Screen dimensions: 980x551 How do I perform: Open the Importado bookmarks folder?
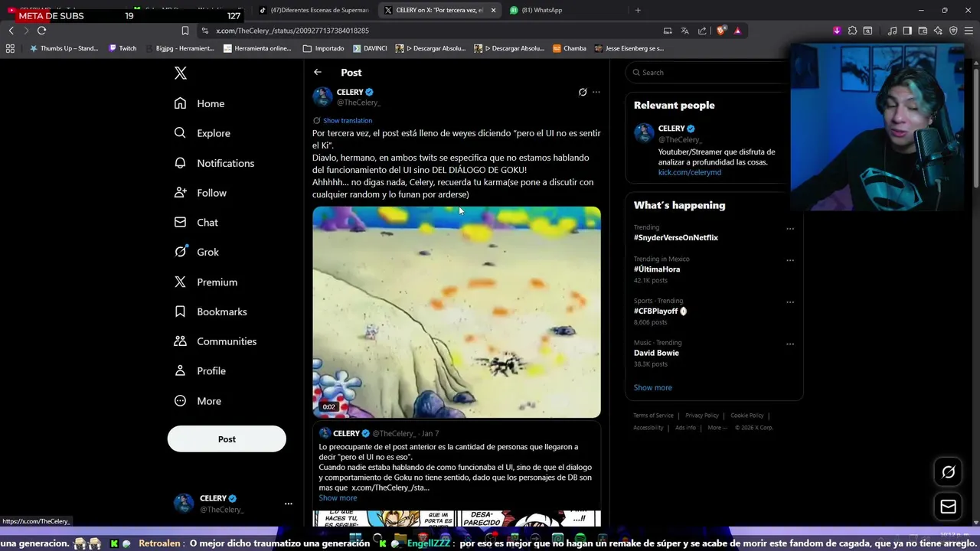pos(324,48)
